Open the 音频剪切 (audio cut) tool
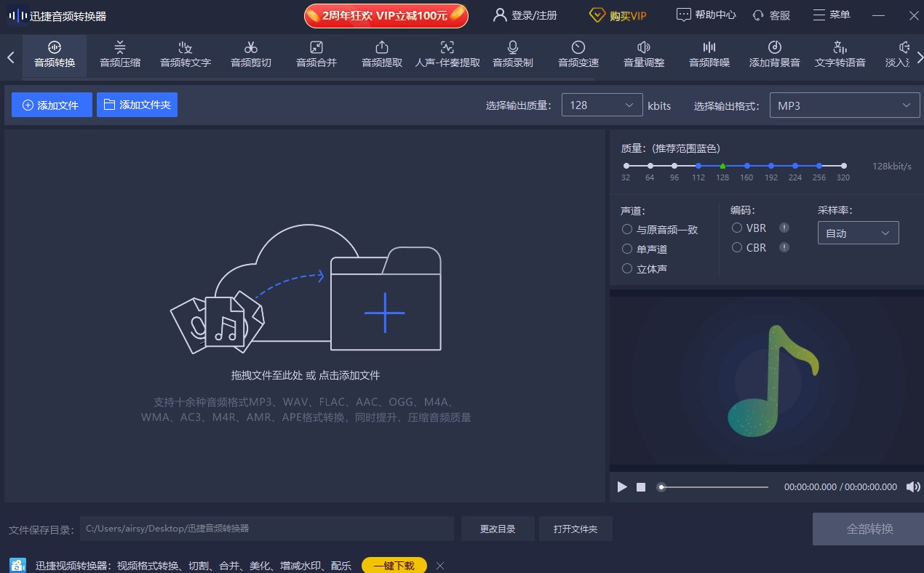924x573 pixels. 250,55
